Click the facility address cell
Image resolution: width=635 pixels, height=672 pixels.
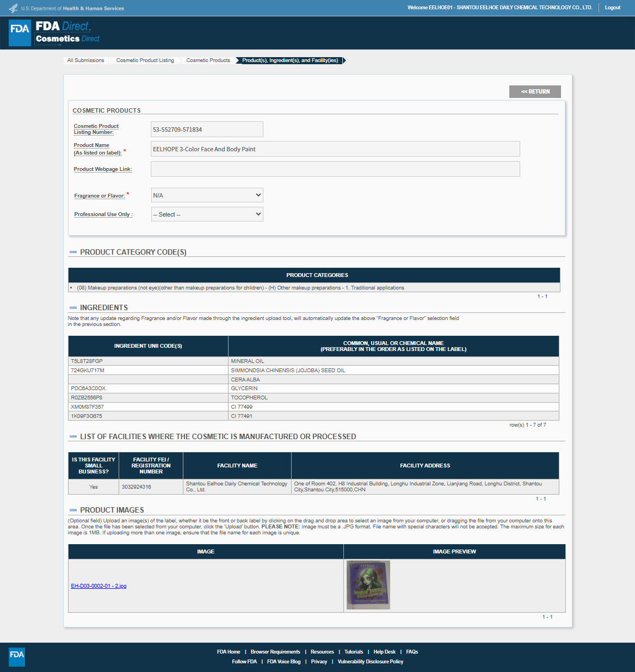coord(425,487)
